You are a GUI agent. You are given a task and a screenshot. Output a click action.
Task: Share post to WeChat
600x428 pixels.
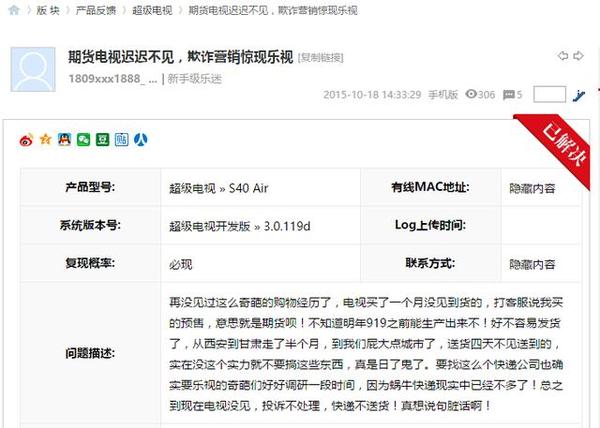(x=83, y=140)
